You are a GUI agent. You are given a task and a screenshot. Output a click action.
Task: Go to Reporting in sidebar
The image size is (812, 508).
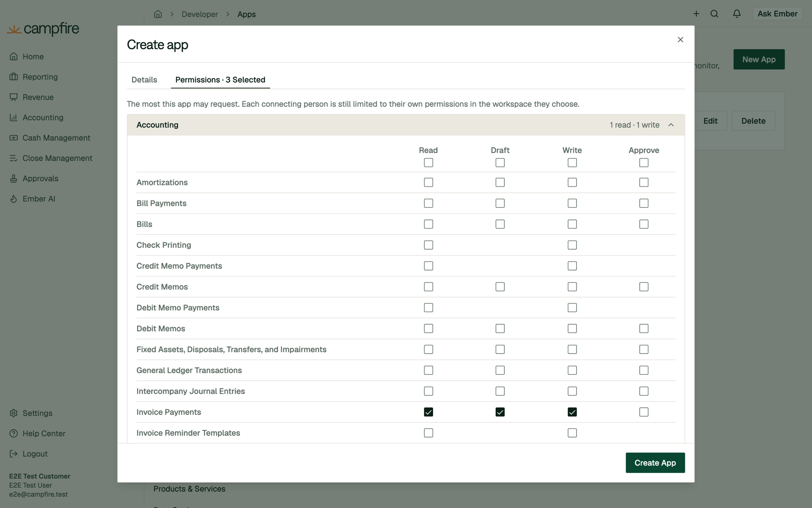click(40, 77)
